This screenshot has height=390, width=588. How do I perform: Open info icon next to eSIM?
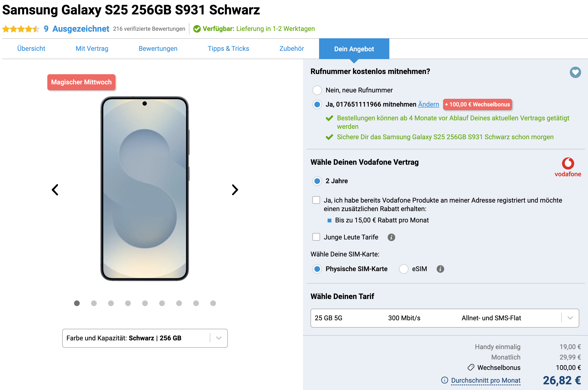[x=440, y=269]
